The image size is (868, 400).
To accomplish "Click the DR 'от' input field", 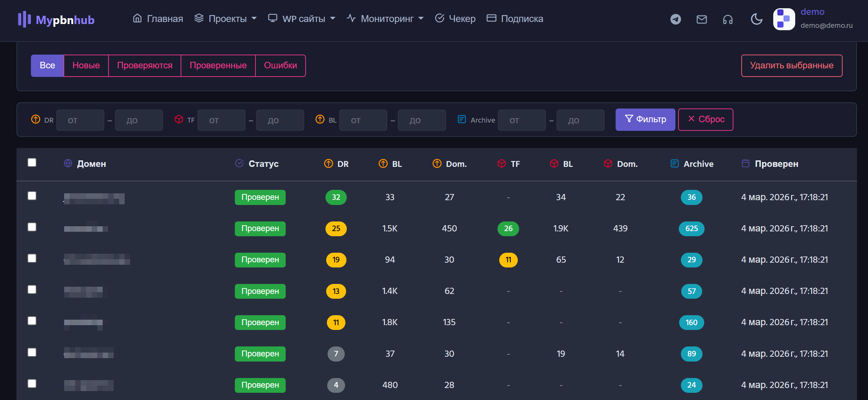I will click(x=80, y=121).
